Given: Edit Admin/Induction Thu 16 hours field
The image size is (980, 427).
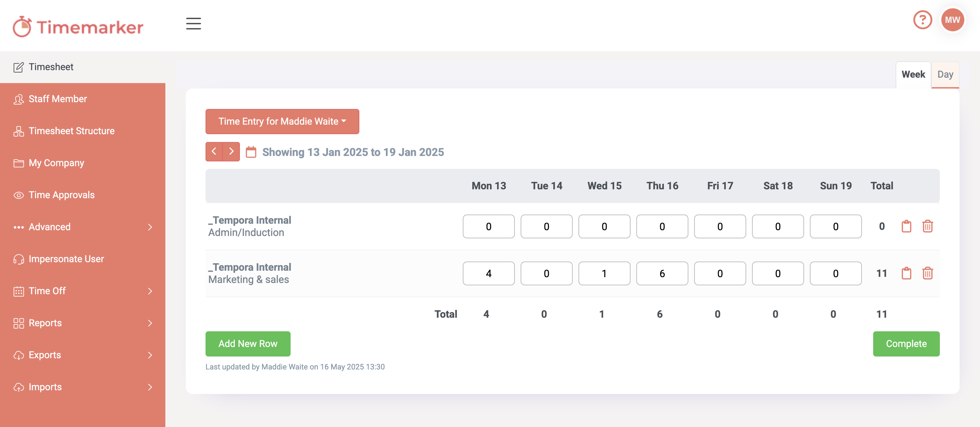Looking at the screenshot, I should coord(662,226).
